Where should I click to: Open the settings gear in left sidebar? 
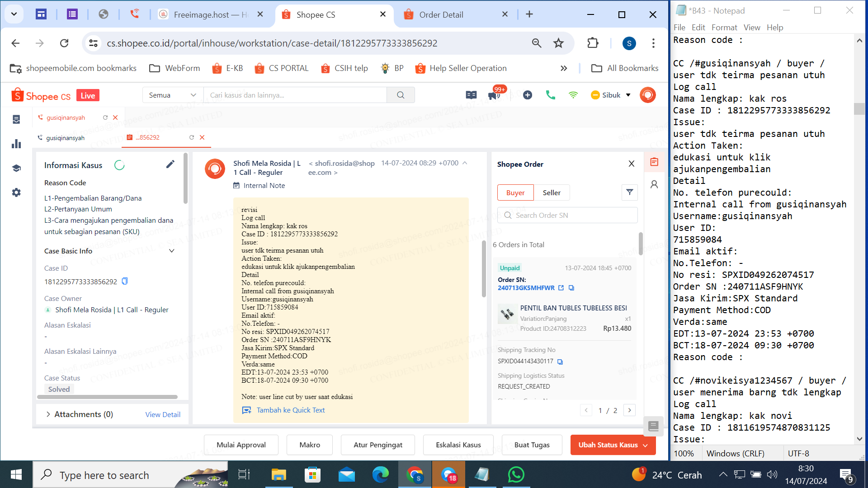pyautogui.click(x=16, y=192)
